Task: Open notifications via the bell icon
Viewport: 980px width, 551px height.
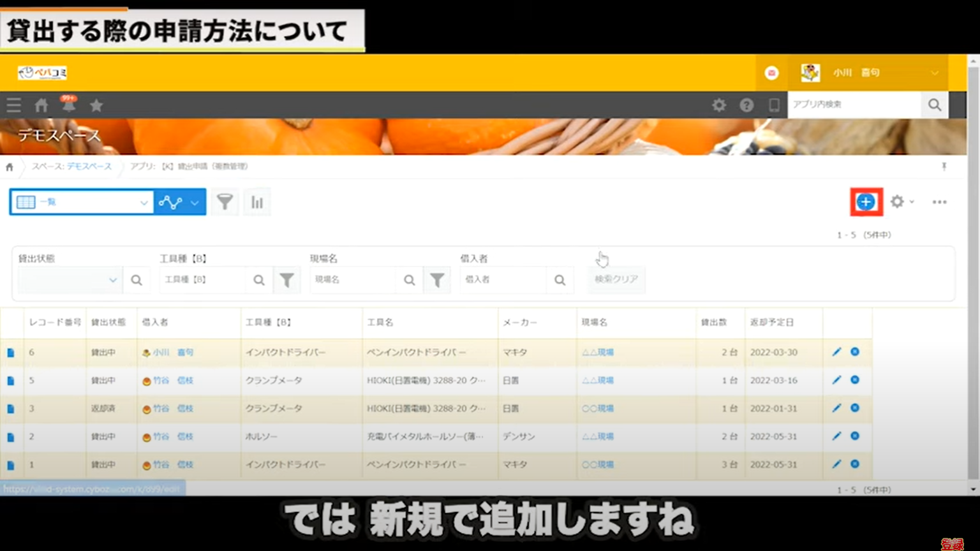Action: tap(68, 105)
